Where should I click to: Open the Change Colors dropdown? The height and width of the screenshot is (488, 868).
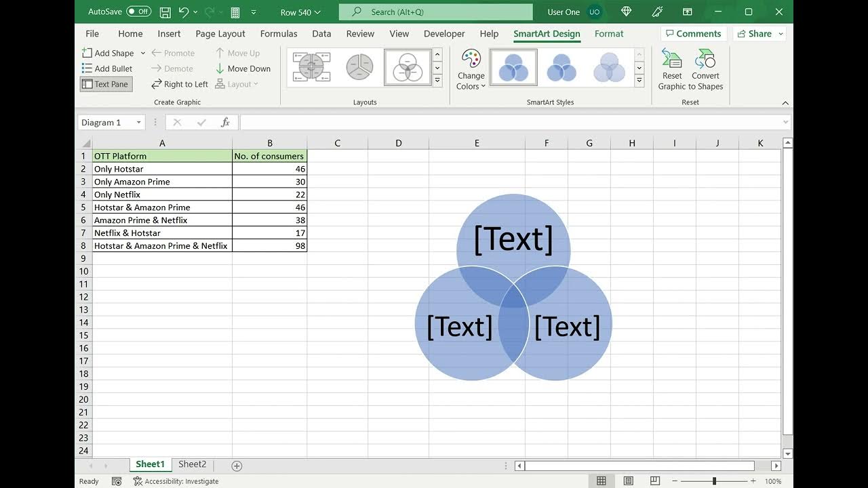[471, 69]
